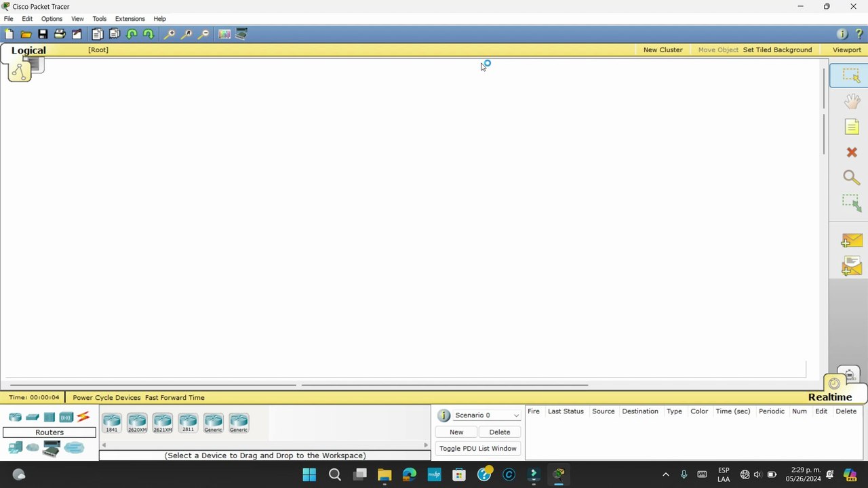
Task: Open scenario info with the i icon
Action: [x=443, y=415]
